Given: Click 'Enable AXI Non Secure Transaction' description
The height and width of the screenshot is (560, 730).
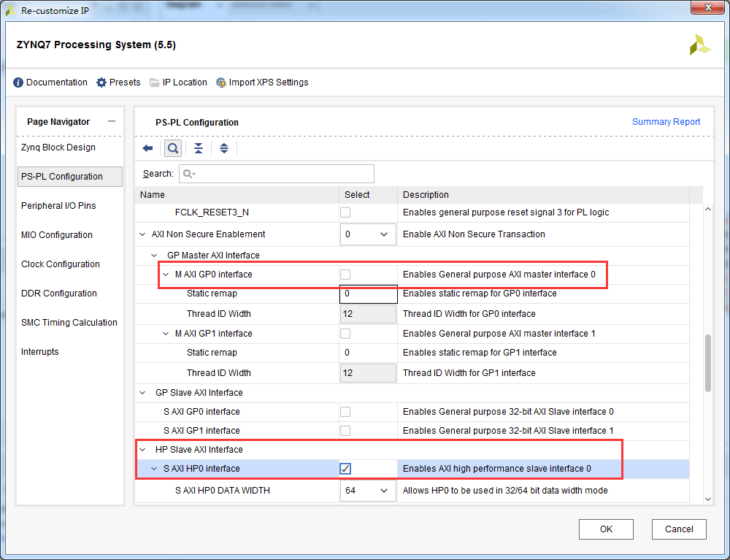Looking at the screenshot, I should (474, 234).
